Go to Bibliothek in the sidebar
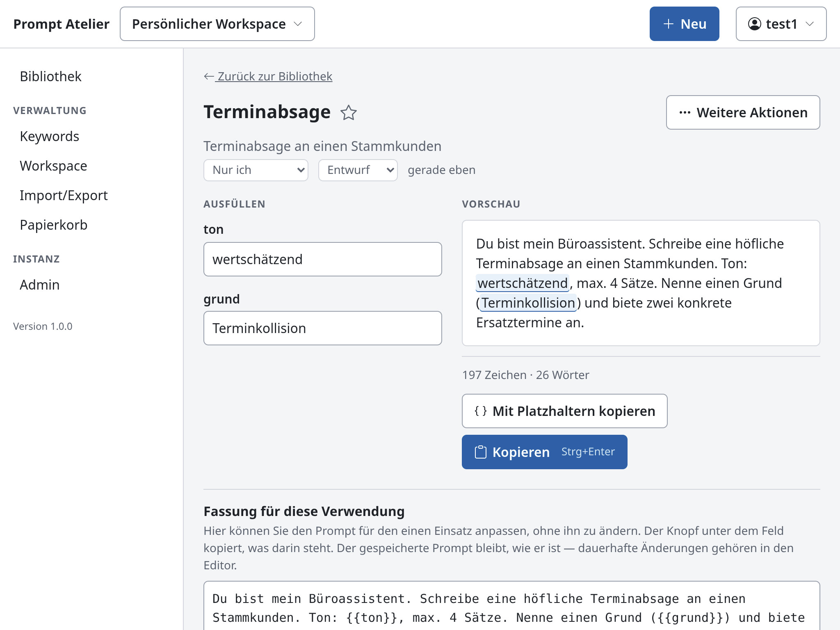Viewport: 840px width, 630px height. (x=50, y=76)
